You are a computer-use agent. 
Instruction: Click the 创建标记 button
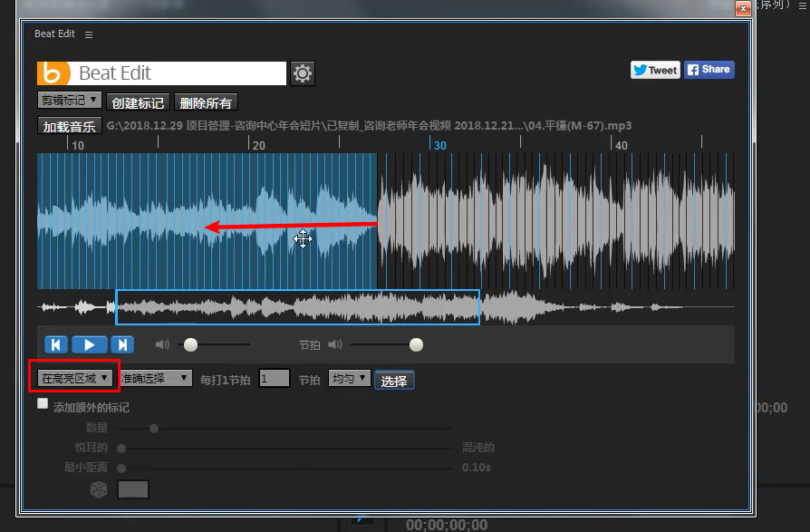point(138,102)
